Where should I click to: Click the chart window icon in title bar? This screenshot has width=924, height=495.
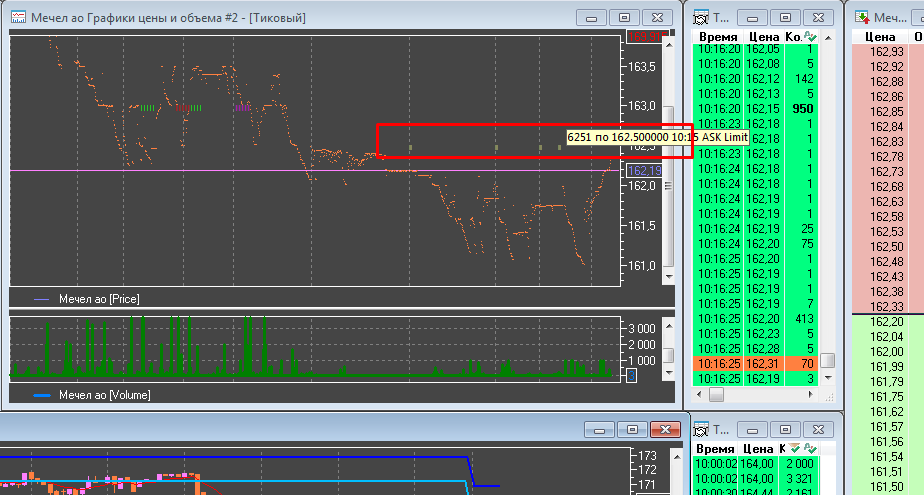pyautogui.click(x=18, y=18)
